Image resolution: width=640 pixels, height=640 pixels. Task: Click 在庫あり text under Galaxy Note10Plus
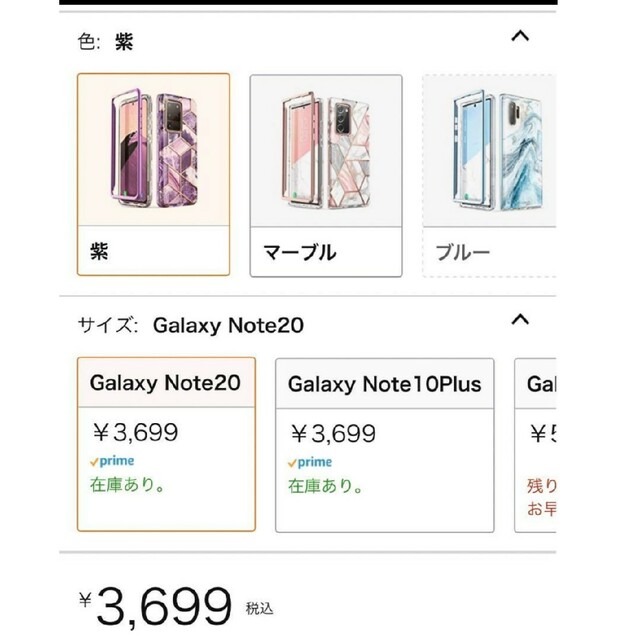pos(325,486)
